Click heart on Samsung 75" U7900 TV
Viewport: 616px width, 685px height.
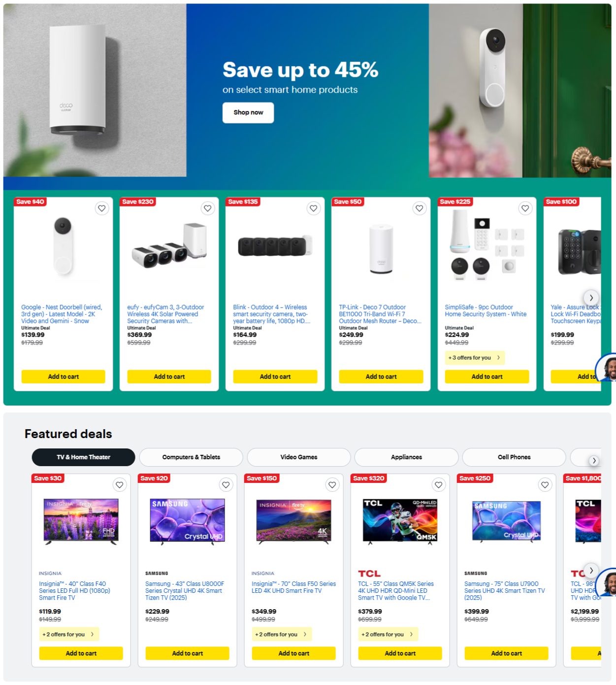(545, 485)
